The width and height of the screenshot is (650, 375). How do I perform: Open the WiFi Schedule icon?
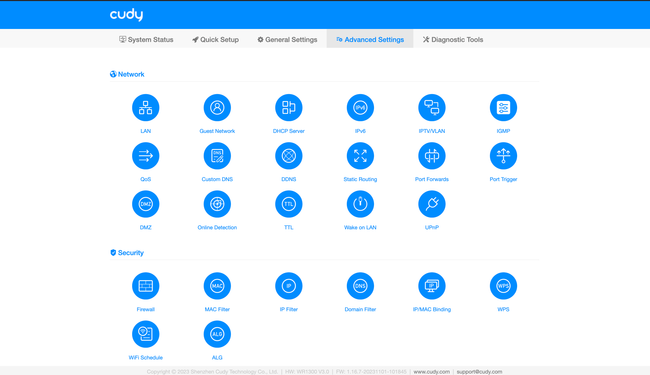[x=146, y=334]
